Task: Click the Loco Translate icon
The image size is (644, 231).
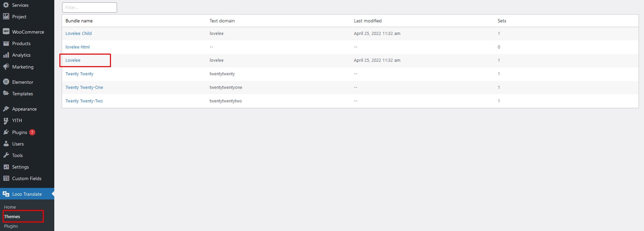Action: [6, 194]
